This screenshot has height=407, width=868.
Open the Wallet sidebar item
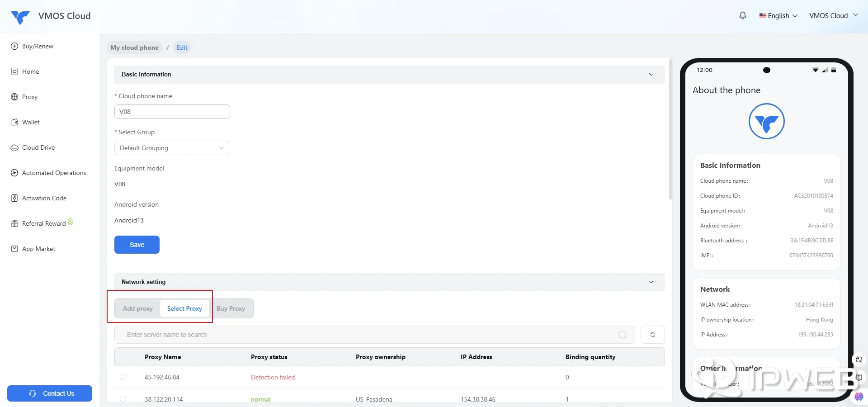31,122
